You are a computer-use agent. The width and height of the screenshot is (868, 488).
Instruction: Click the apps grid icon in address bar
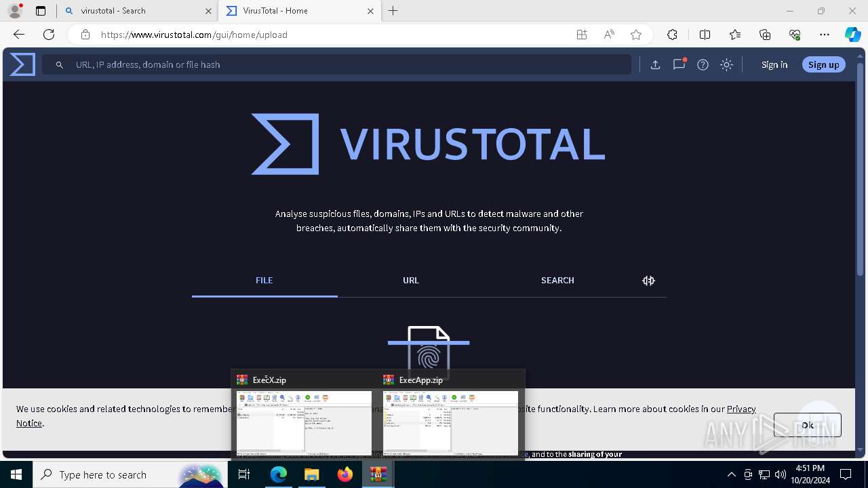pos(582,35)
